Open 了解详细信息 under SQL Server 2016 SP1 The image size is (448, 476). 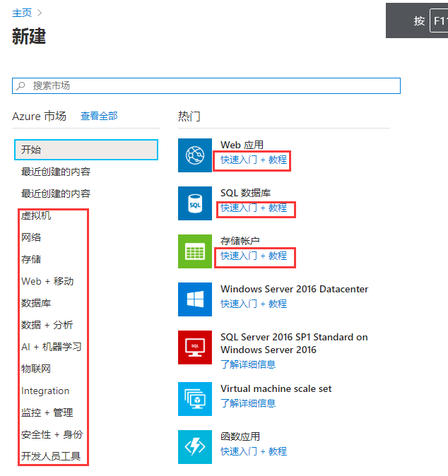(248, 364)
